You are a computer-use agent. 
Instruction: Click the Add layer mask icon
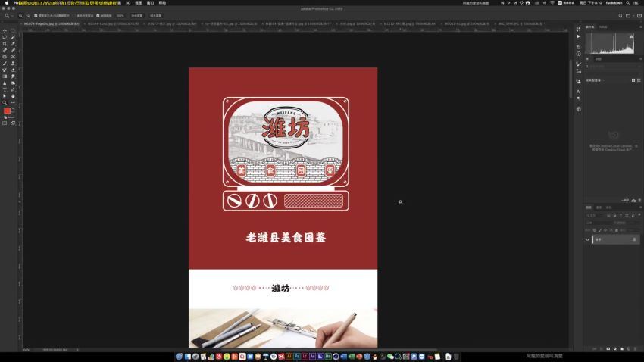pos(608,349)
